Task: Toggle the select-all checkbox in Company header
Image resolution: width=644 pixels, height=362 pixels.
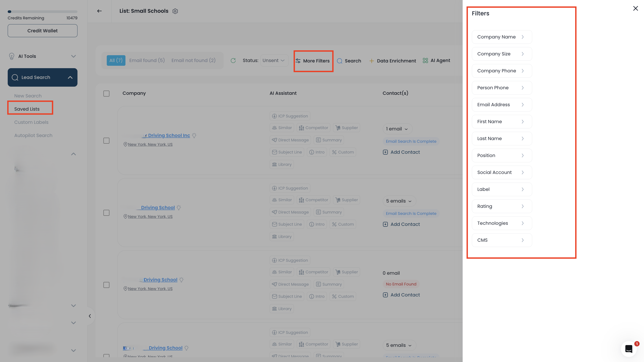Action: pos(106,93)
